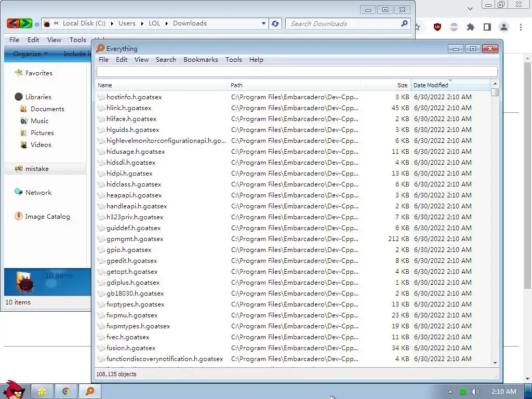Sort results by Date Modified column

pos(450,85)
